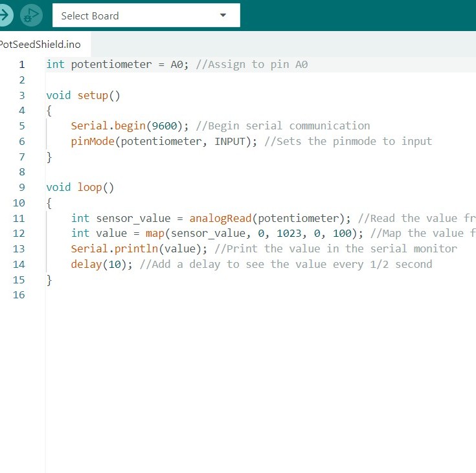Screen dimensions: 476x473
Task: Click comment about delay every 1/2 second
Action: 286,265
